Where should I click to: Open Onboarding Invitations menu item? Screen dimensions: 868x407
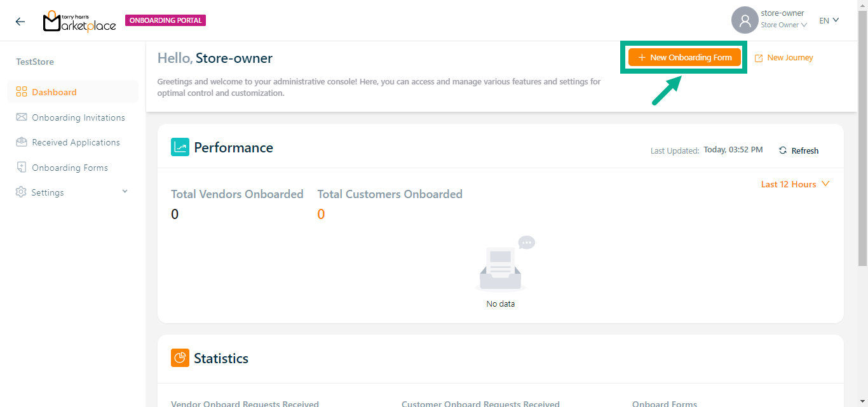pos(78,117)
